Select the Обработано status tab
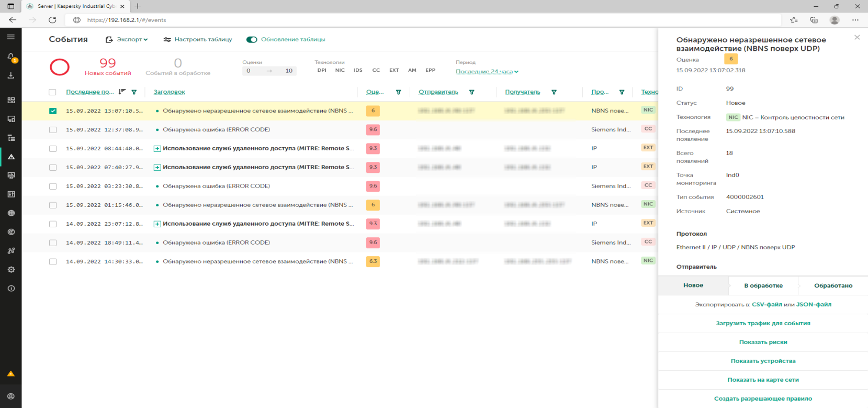The height and width of the screenshot is (408, 868). click(833, 285)
